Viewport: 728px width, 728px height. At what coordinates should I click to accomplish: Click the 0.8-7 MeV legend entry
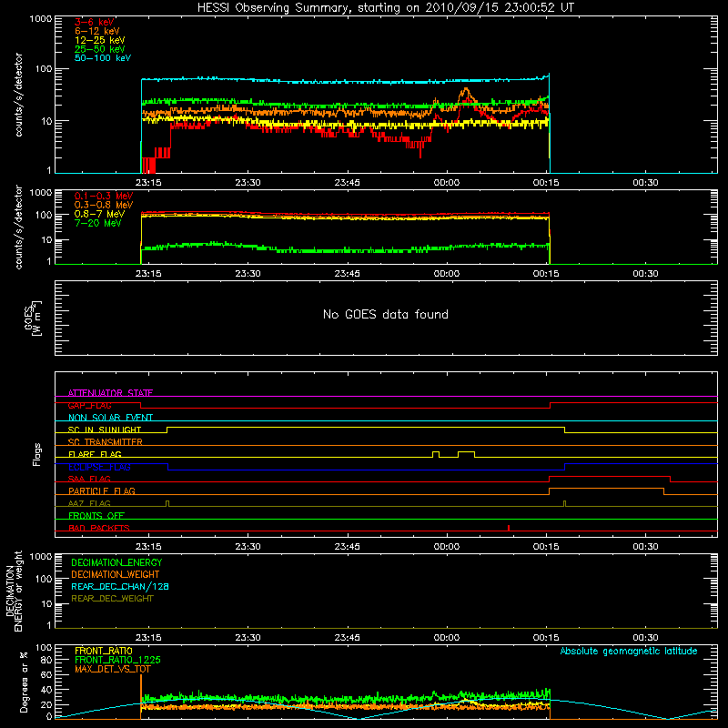(99, 214)
